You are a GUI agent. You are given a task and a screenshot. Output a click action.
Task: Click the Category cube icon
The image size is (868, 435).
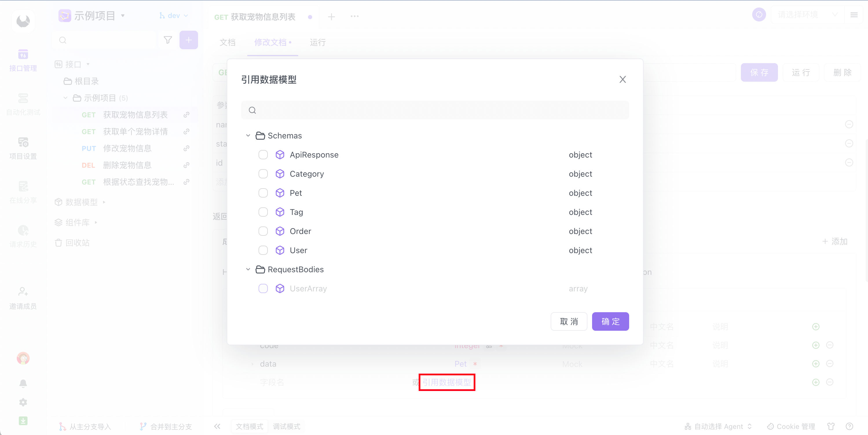(280, 174)
